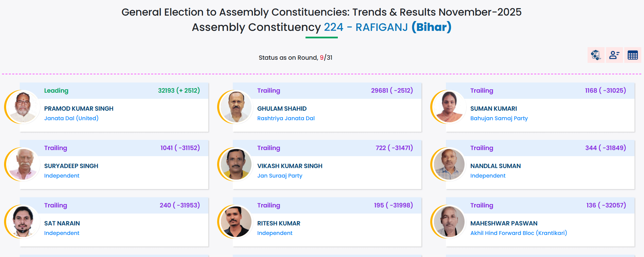This screenshot has height=257, width=644.
Task: Click Pramod Kumar Singh's photo
Action: point(23,107)
